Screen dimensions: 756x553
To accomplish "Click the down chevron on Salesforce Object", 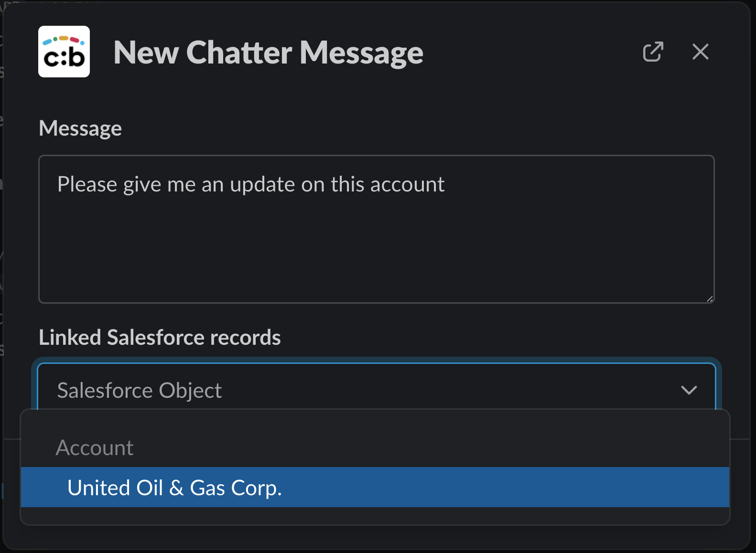I will 689,390.
